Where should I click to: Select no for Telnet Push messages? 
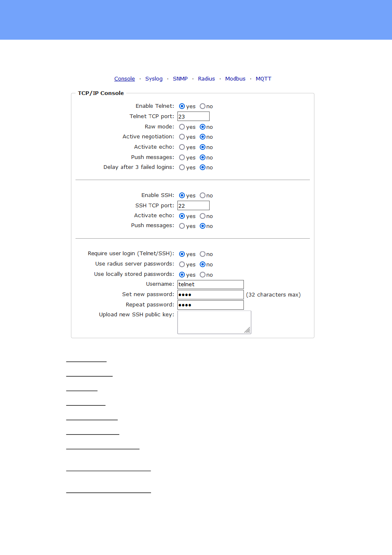click(203, 157)
